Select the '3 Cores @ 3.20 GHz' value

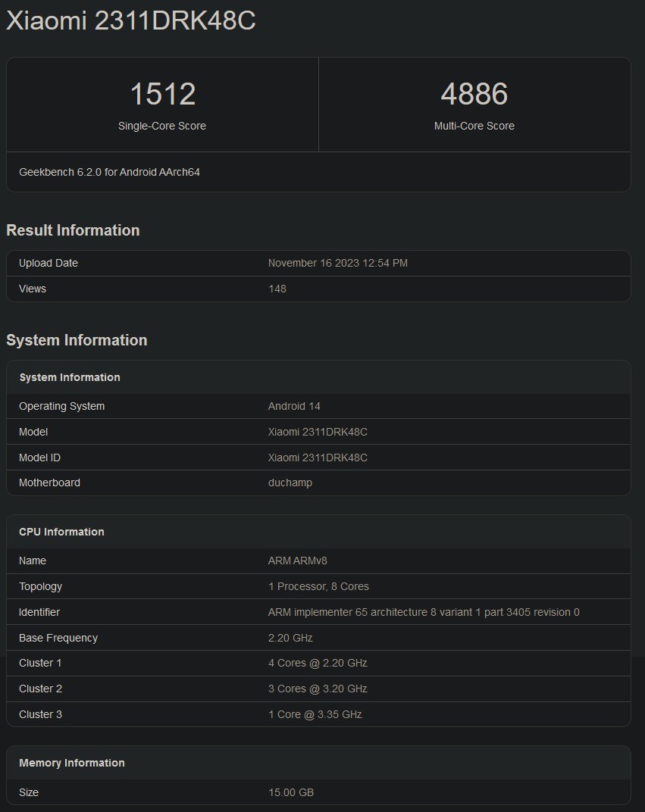pos(318,689)
